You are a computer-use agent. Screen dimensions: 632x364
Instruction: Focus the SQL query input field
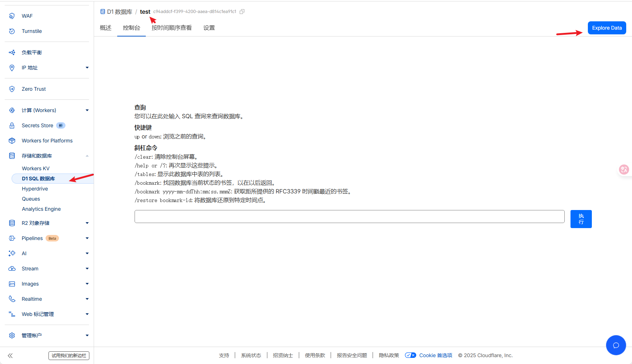(349, 217)
